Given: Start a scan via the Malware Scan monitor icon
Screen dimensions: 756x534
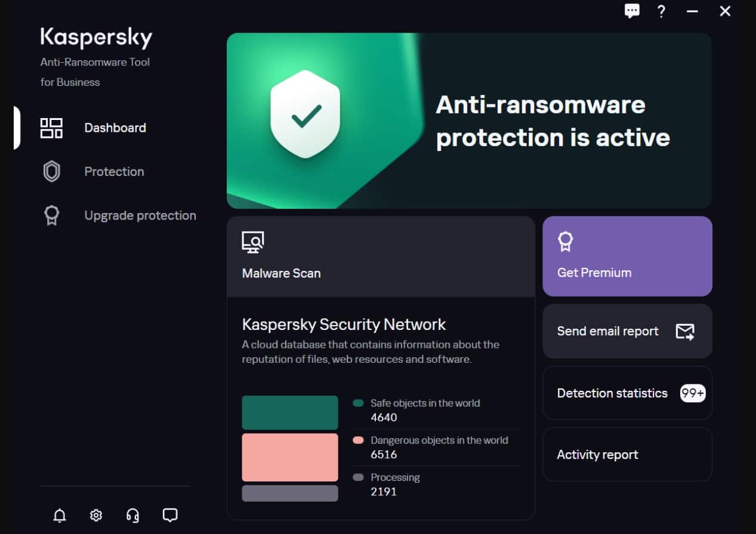Looking at the screenshot, I should coord(252,242).
